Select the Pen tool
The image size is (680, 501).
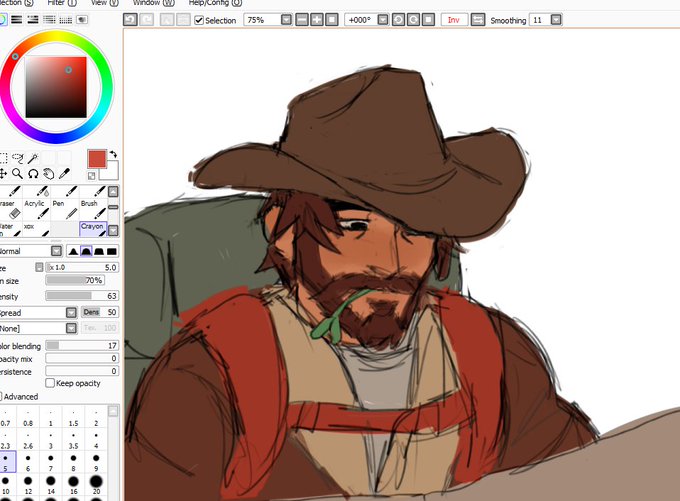tap(65, 208)
